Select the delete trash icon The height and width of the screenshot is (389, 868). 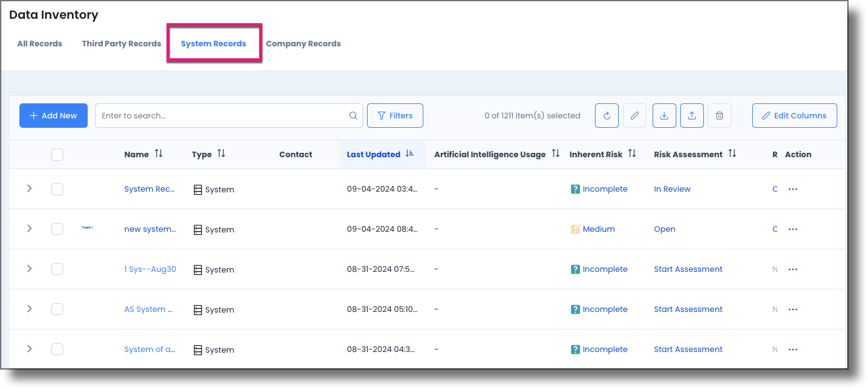point(719,115)
